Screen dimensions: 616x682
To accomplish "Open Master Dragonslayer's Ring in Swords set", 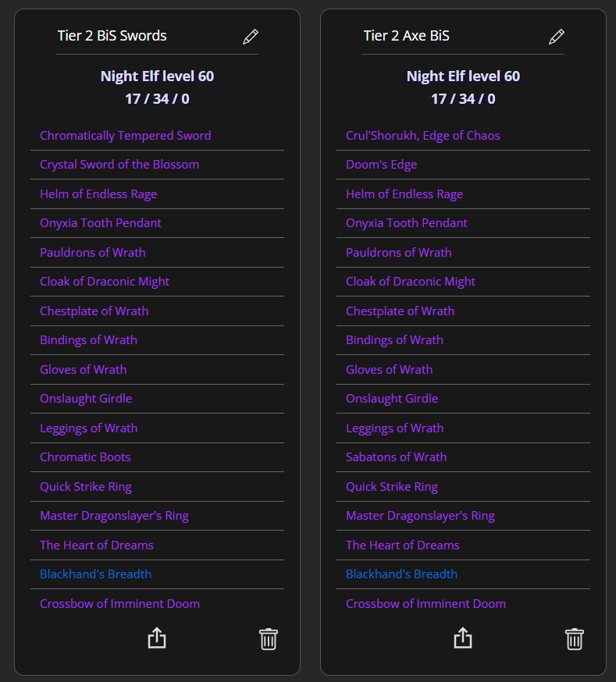I will pyautogui.click(x=114, y=516).
